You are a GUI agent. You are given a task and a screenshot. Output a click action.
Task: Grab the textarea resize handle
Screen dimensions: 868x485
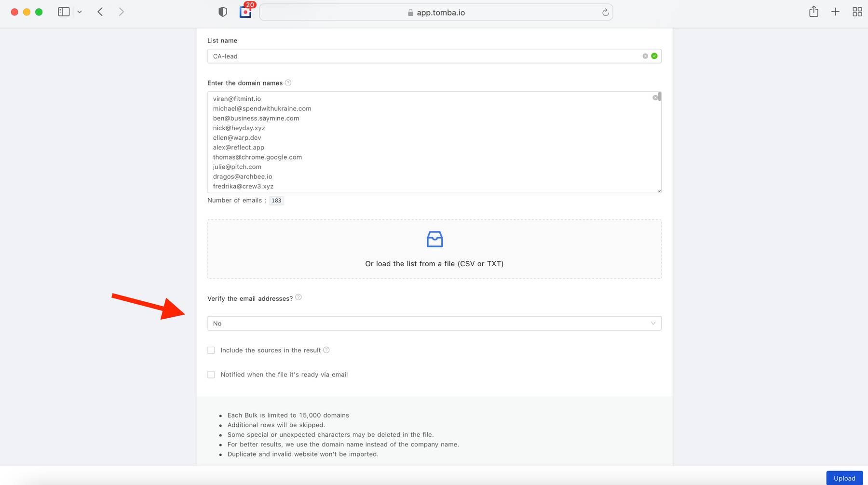pos(659,190)
